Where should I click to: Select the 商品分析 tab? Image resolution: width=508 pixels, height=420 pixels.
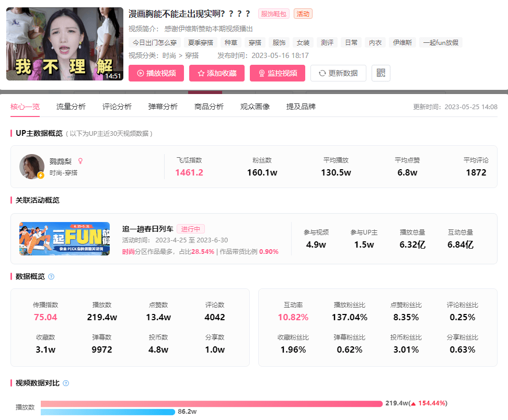tap(209, 107)
